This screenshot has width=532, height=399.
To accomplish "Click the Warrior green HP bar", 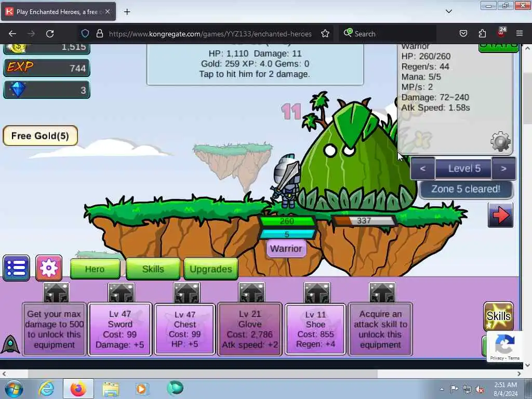I will click(x=287, y=221).
